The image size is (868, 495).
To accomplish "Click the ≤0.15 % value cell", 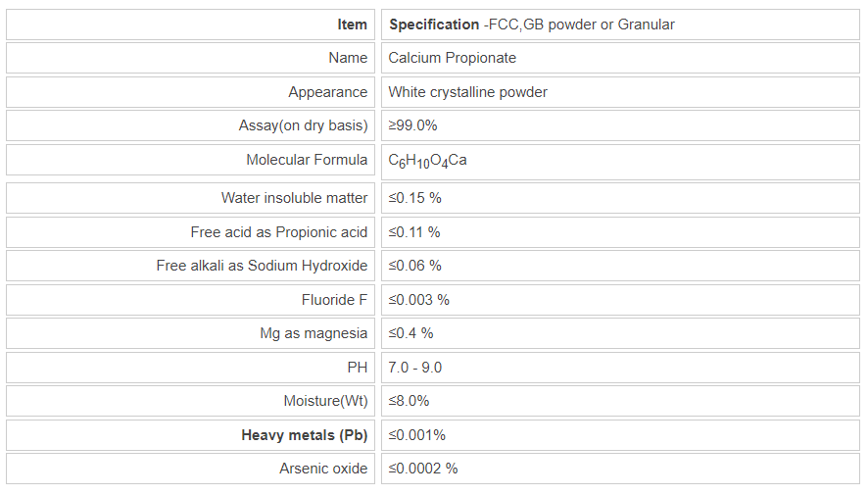I will [414, 198].
